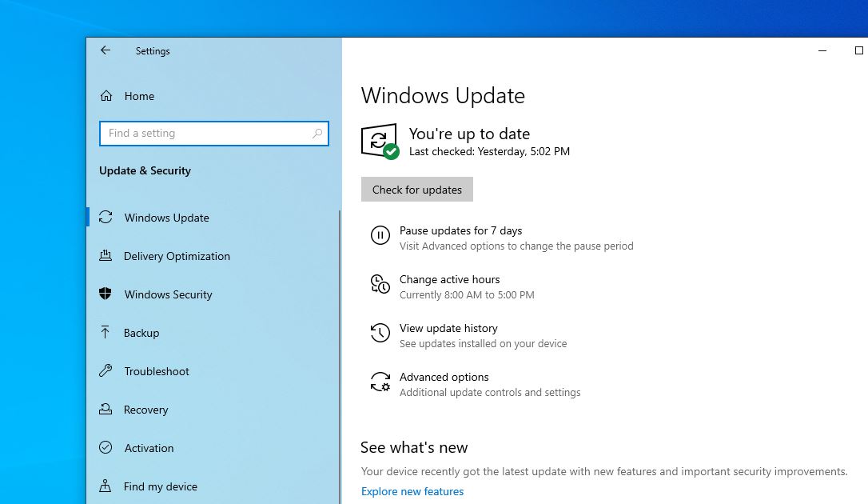Click the search magnifier icon

(317, 134)
